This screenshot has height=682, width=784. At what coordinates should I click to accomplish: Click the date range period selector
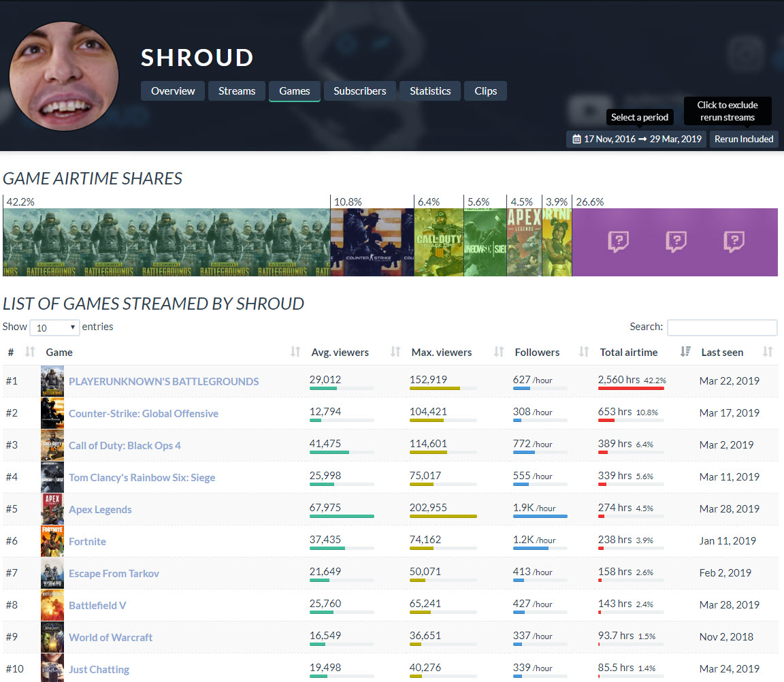[636, 139]
